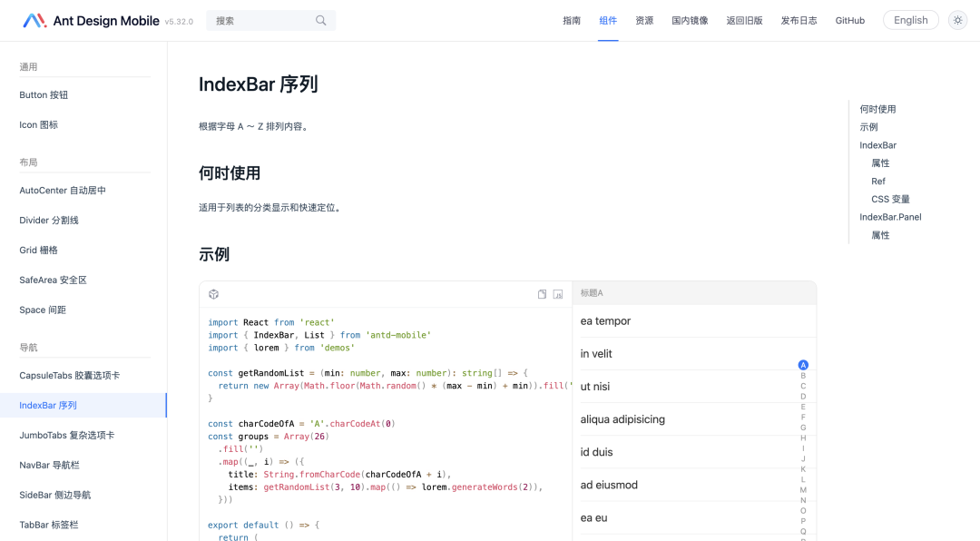Select index letter A in the demo index bar
Viewport: 980px width, 541px height.
point(803,365)
